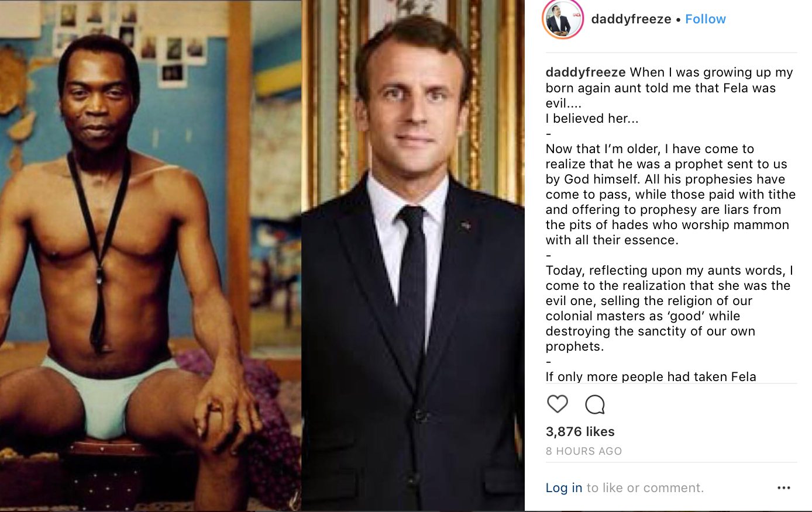Open daddyfreeze username in post header
This screenshot has width=812, height=512.
tap(631, 19)
